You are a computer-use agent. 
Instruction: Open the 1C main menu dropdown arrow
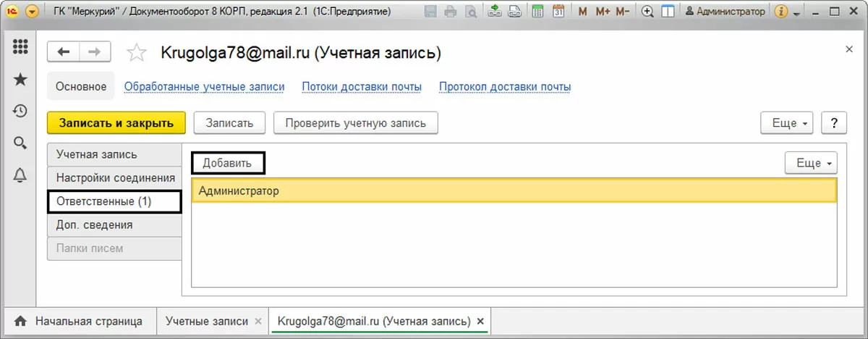(32, 12)
